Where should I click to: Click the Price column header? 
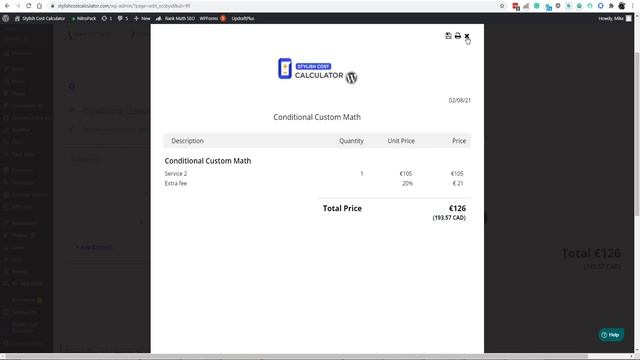459,141
